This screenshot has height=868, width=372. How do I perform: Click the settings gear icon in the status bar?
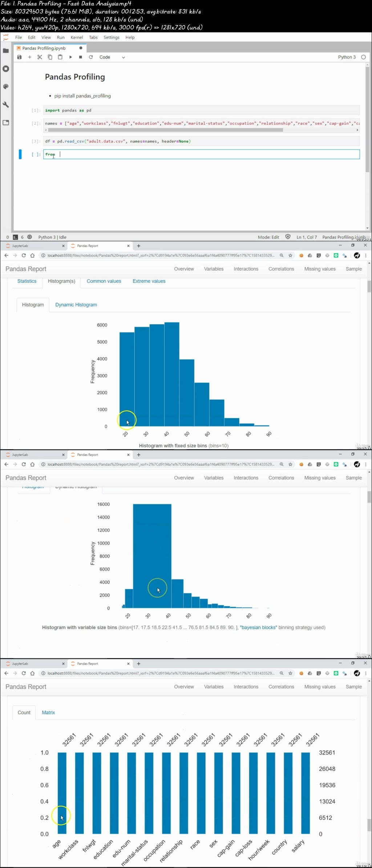pyautogui.click(x=30, y=237)
